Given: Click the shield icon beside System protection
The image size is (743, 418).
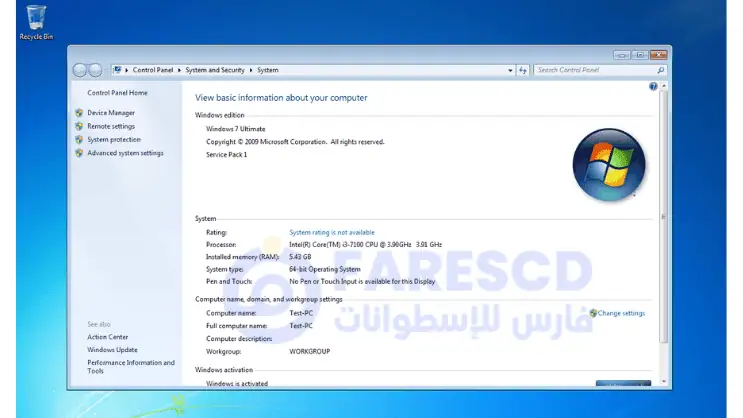Looking at the screenshot, I should point(79,139).
